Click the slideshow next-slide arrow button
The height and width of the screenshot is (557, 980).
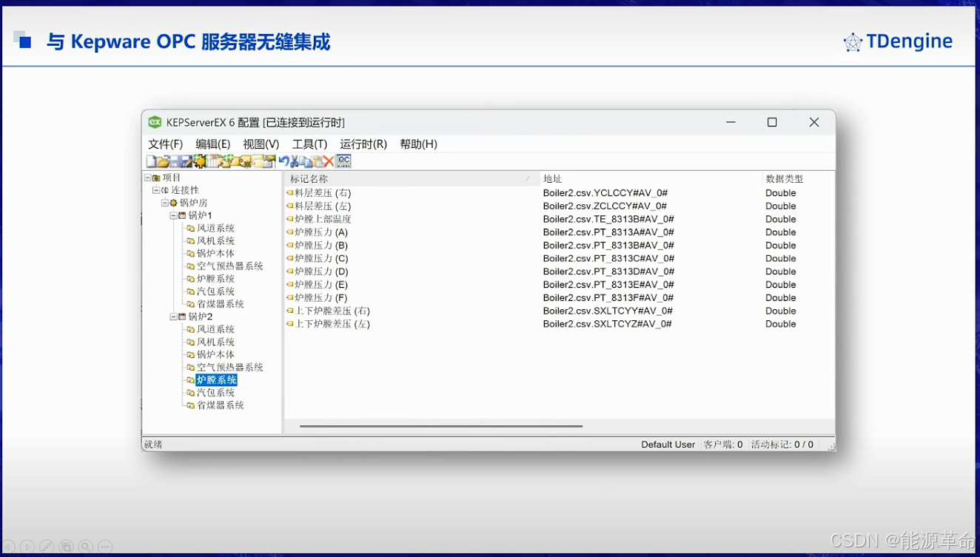[27, 547]
